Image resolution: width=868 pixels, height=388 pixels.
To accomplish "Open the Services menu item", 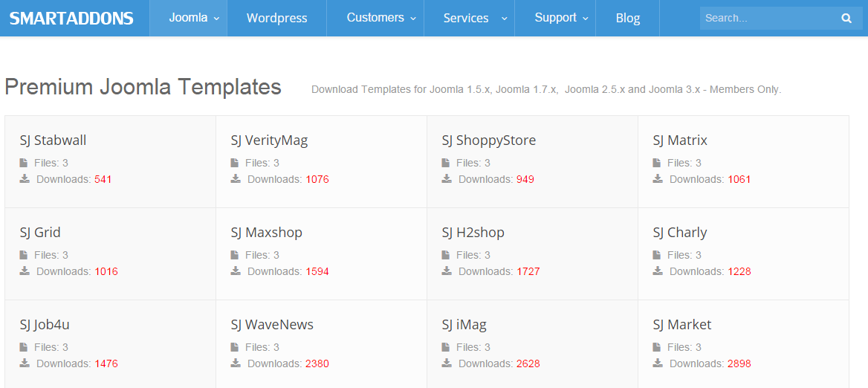I will 470,18.
